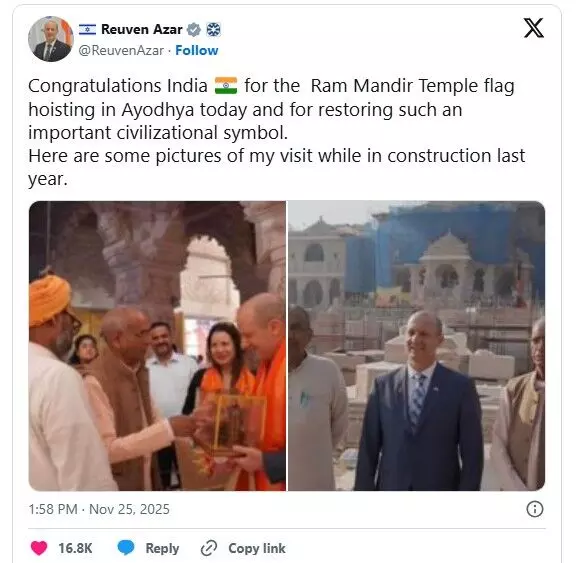Click the Reuven Azar display name
The height and width of the screenshot is (563, 580).
pyautogui.click(x=142, y=29)
